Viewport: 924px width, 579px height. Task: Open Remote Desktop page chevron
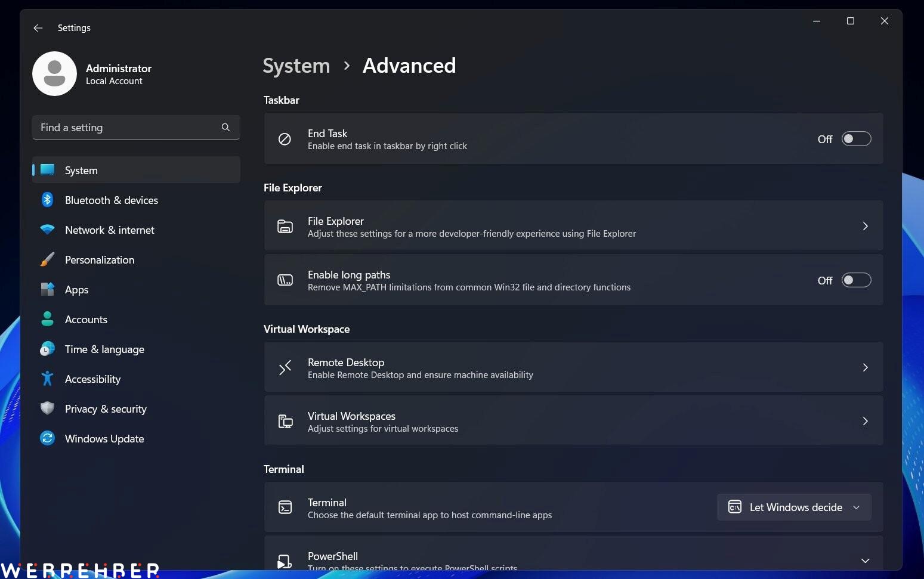click(865, 367)
